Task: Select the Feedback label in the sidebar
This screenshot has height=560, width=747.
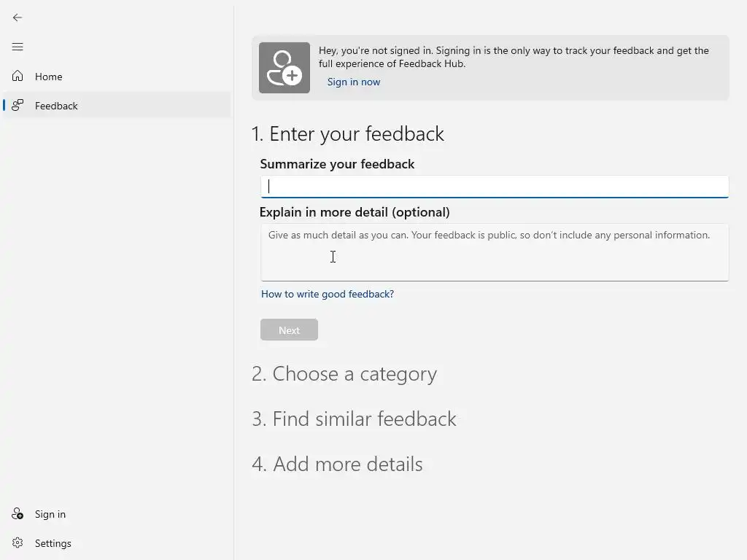Action: pyautogui.click(x=56, y=106)
